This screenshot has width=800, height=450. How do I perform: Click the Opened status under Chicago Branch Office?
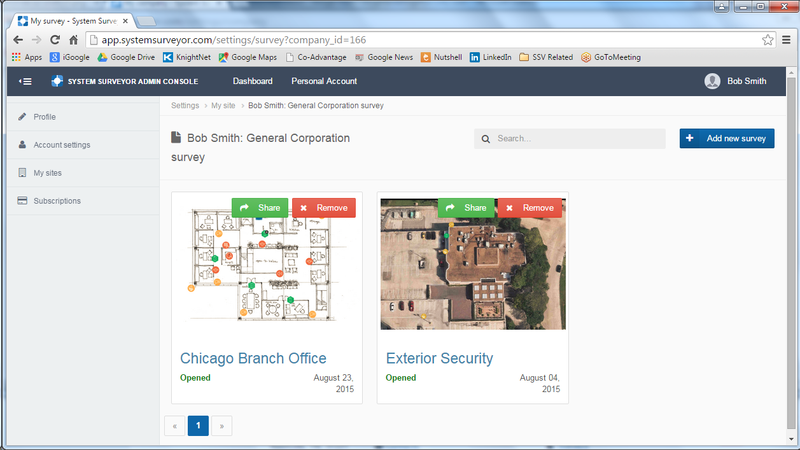pyautogui.click(x=195, y=378)
